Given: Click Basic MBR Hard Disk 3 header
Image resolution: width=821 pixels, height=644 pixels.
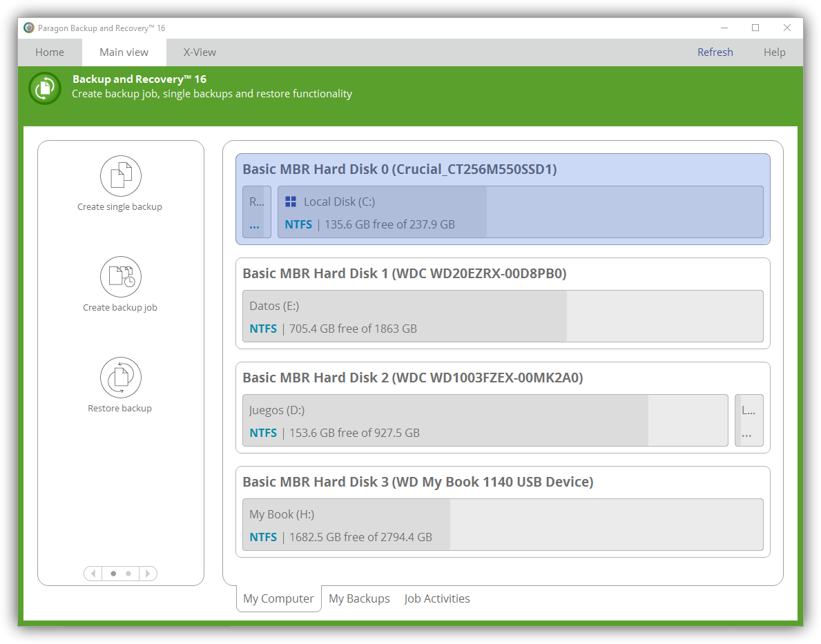Looking at the screenshot, I should pyautogui.click(x=418, y=482).
